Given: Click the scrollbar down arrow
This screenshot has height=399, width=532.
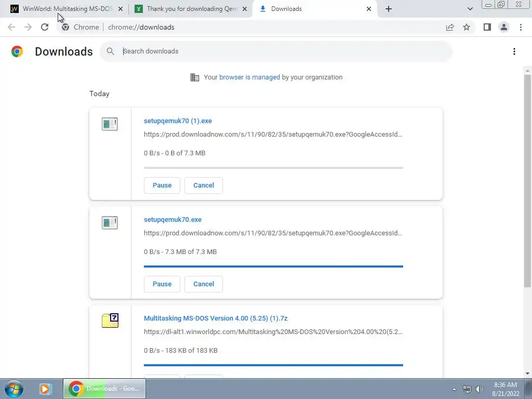Looking at the screenshot, I should (527, 374).
